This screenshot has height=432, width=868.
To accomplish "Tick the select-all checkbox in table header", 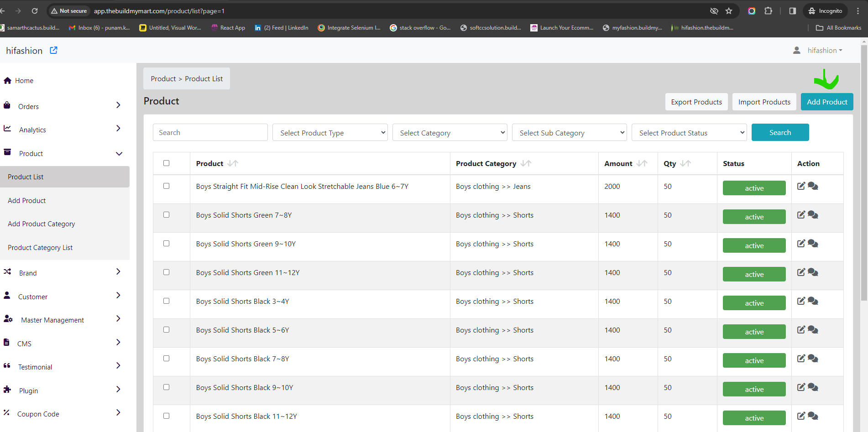I will [x=167, y=163].
